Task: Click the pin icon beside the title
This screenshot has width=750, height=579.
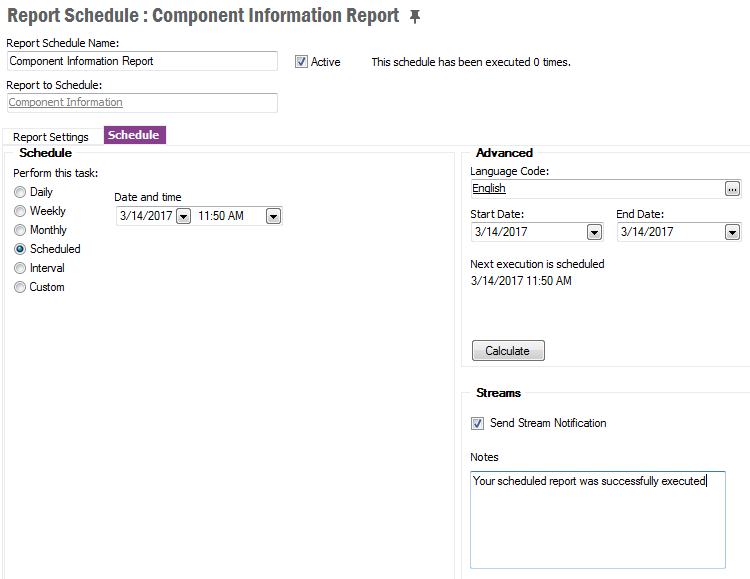Action: tap(416, 17)
